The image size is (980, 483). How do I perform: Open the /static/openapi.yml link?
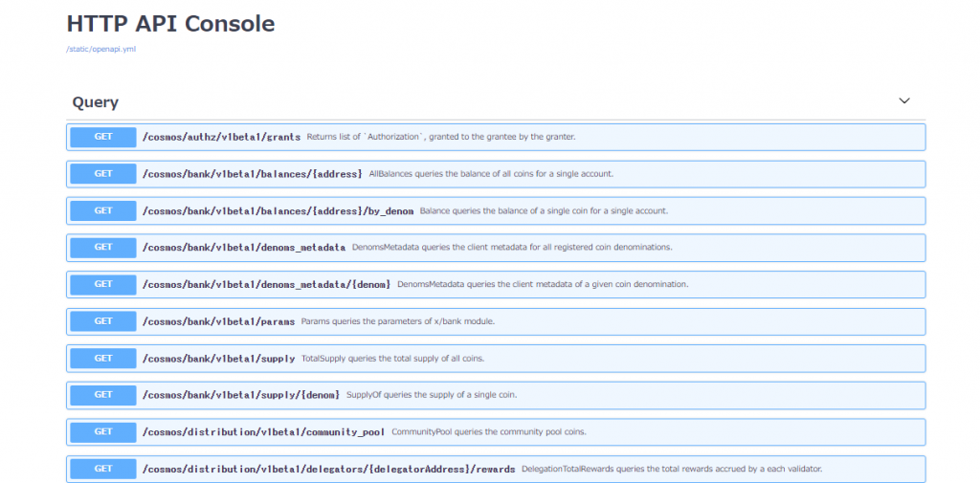(100, 49)
